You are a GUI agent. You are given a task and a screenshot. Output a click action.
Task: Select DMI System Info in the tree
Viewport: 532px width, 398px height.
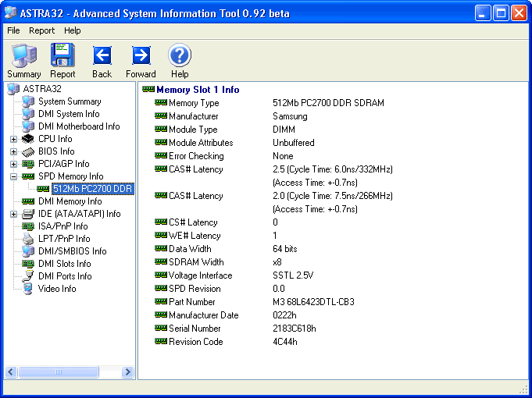tap(69, 114)
